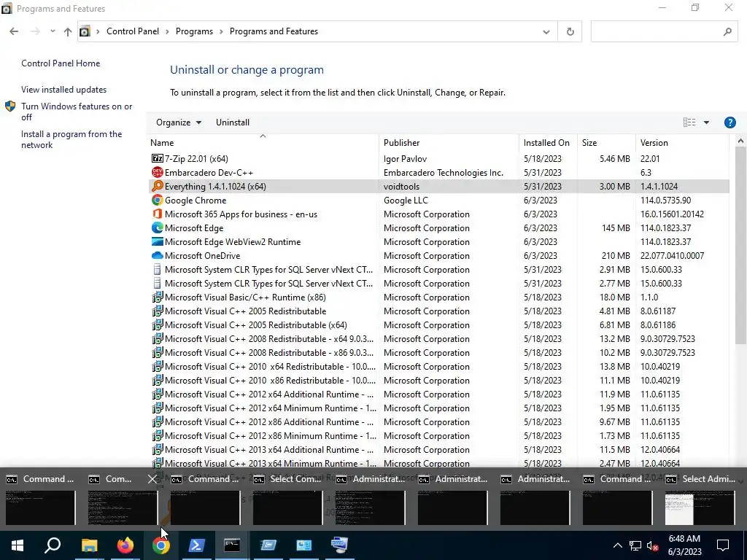The width and height of the screenshot is (747, 560).
Task: Select the Microsoft Edge list icon
Action: (x=158, y=227)
